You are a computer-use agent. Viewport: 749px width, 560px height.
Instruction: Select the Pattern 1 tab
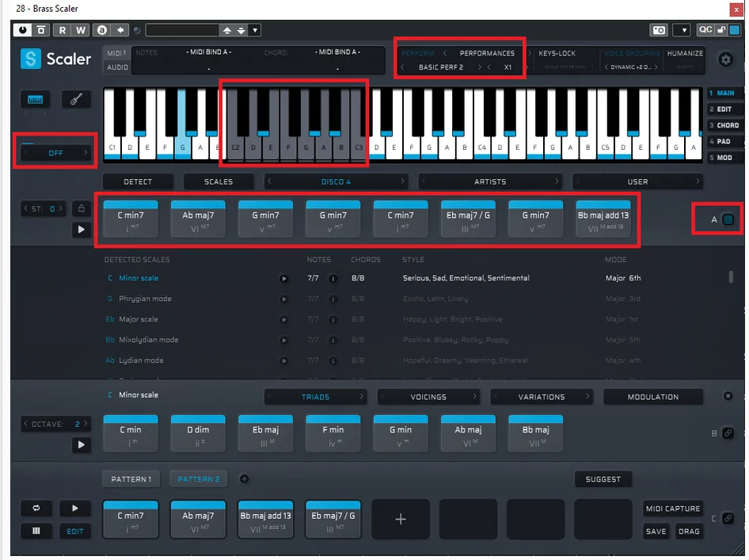(131, 478)
